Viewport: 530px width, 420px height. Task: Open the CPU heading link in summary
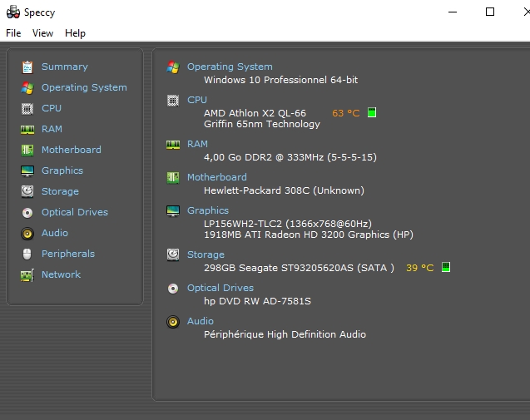point(197,100)
